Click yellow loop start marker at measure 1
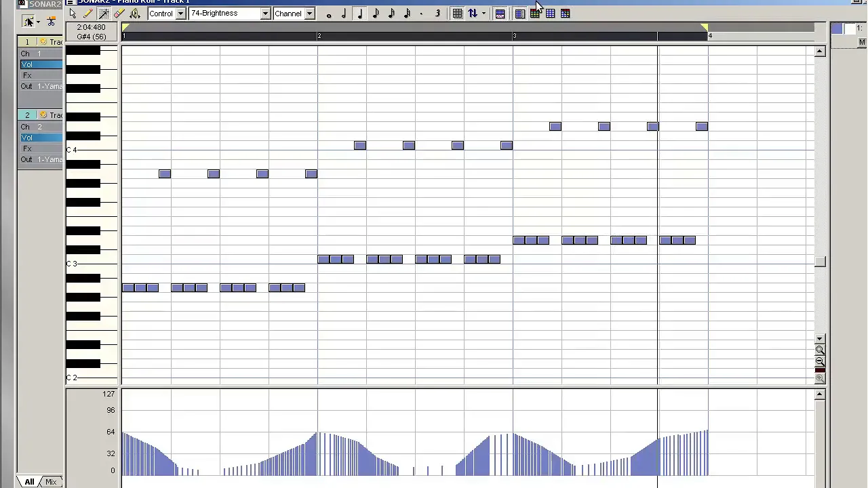 pyautogui.click(x=125, y=27)
